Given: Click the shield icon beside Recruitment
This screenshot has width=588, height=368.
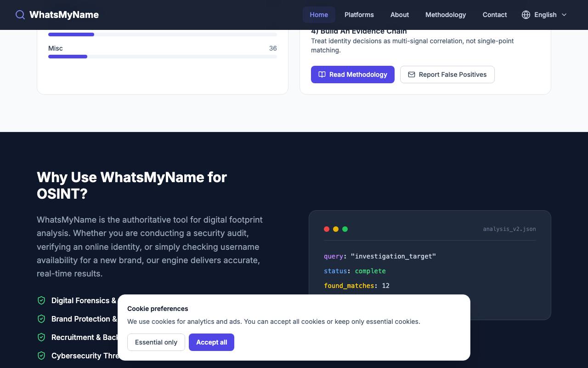Looking at the screenshot, I should pos(41,337).
